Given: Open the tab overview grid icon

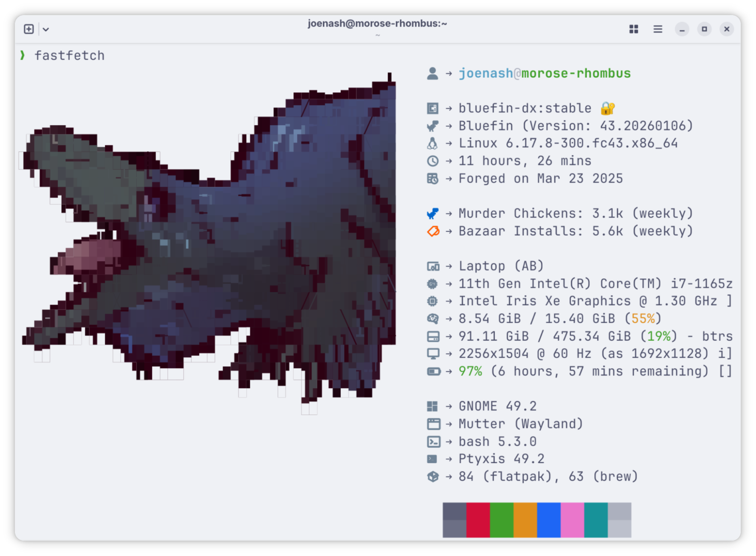Looking at the screenshot, I should tap(634, 29).
